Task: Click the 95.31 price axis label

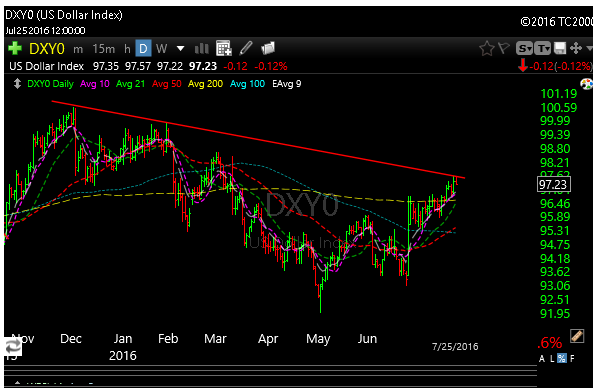Action: (x=555, y=230)
